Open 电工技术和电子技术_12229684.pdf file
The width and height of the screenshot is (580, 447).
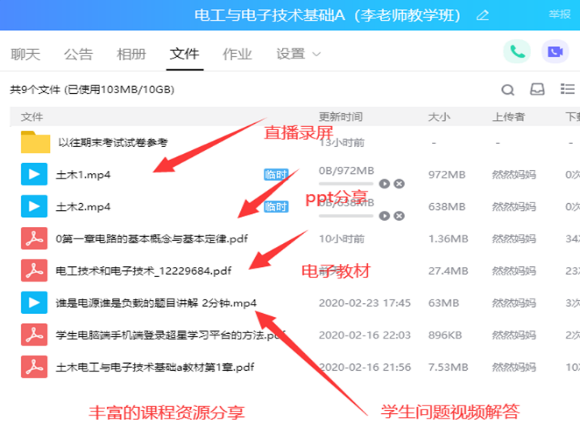[x=144, y=271]
